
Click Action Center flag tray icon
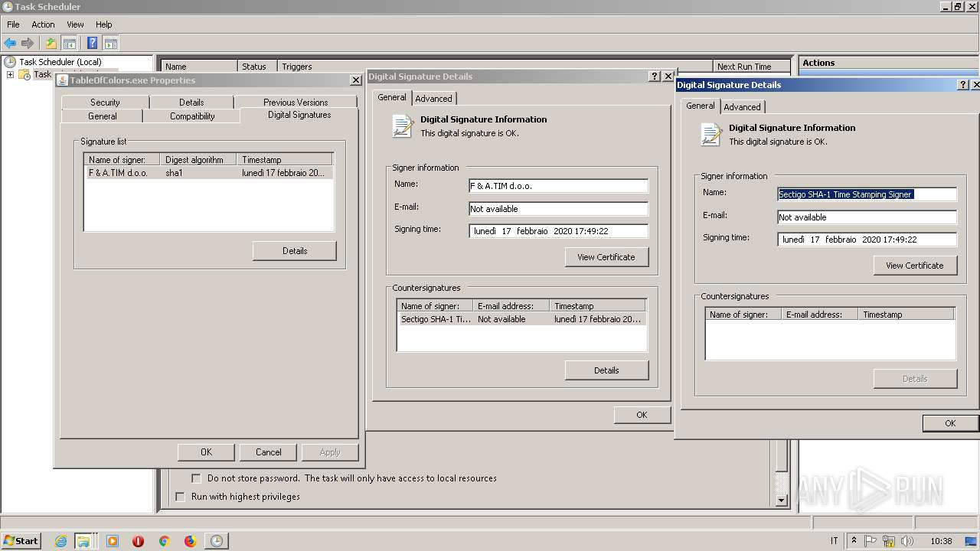871,541
